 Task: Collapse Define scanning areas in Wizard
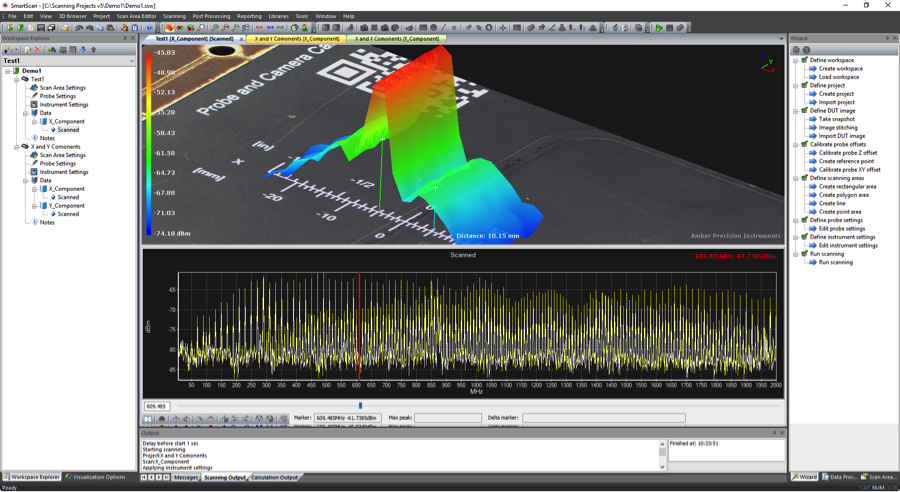pyautogui.click(x=796, y=179)
